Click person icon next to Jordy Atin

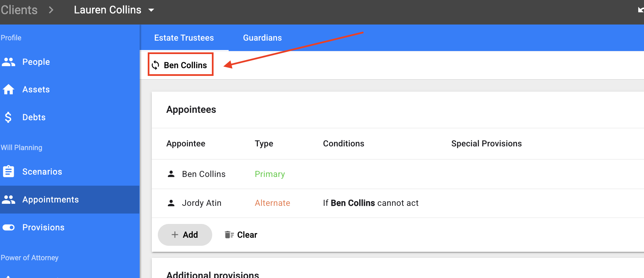pos(171,203)
